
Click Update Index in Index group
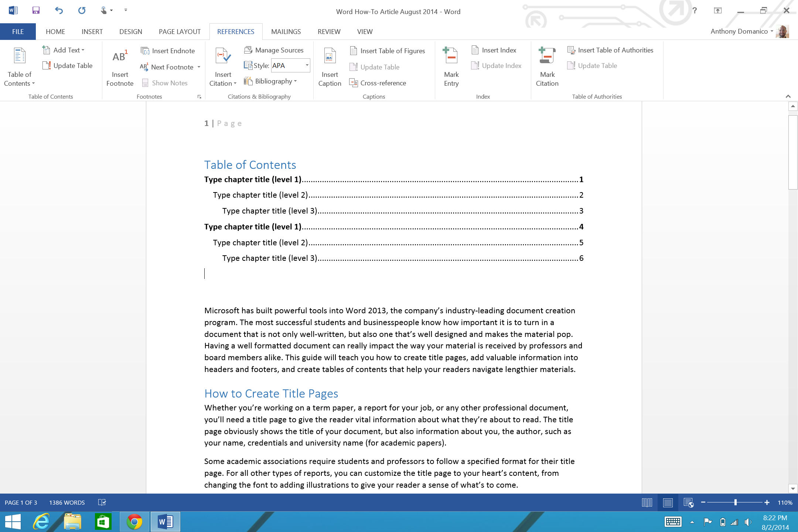502,65
